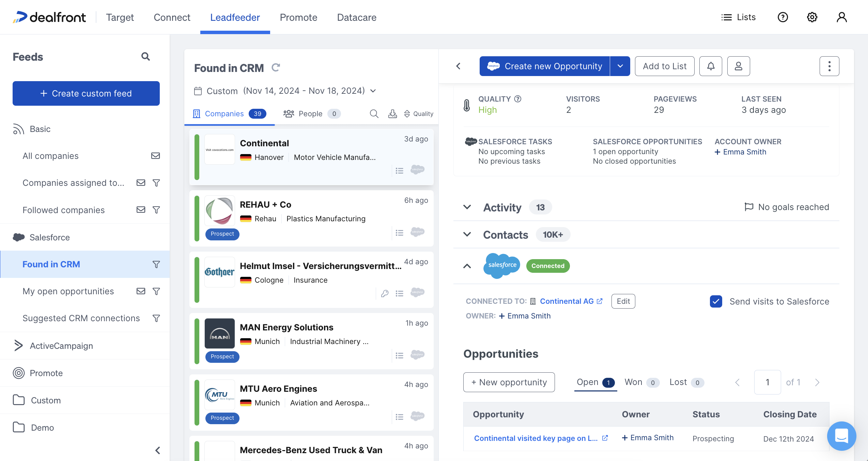Open the Salesforce icon on the Continental card
This screenshot has height=461, width=868.
point(418,170)
